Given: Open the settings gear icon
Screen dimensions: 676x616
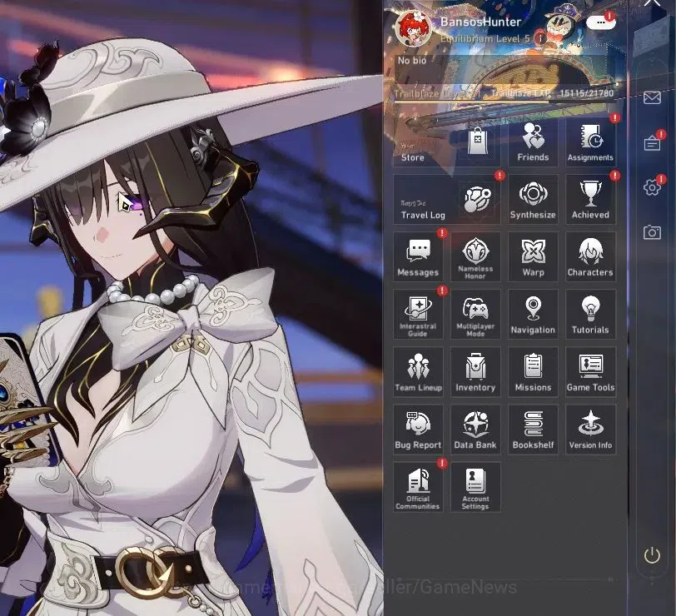Looking at the screenshot, I should (x=652, y=187).
